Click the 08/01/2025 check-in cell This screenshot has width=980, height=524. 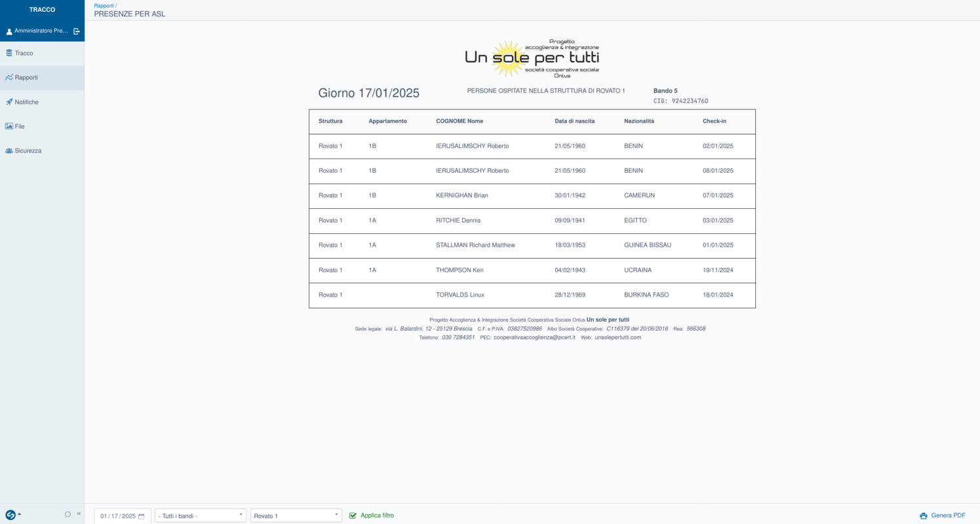click(x=718, y=171)
